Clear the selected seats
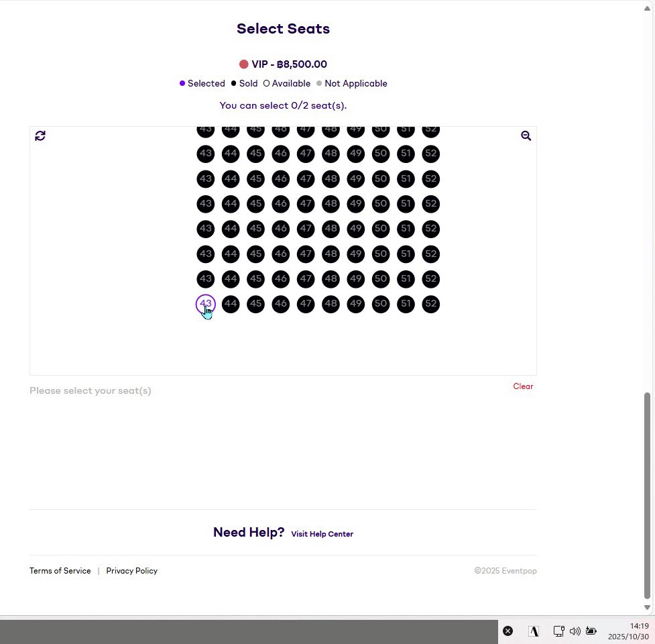The height and width of the screenshot is (644, 655). coord(523,386)
